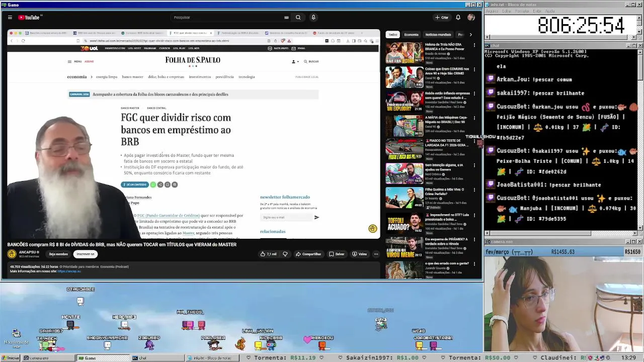Dislike the ANCAPSU video

point(285,254)
